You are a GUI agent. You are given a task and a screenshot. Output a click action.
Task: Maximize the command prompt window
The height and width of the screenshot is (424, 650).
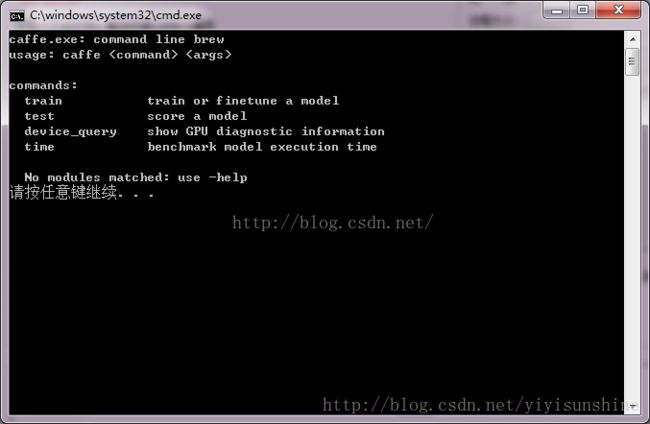coord(582,10)
